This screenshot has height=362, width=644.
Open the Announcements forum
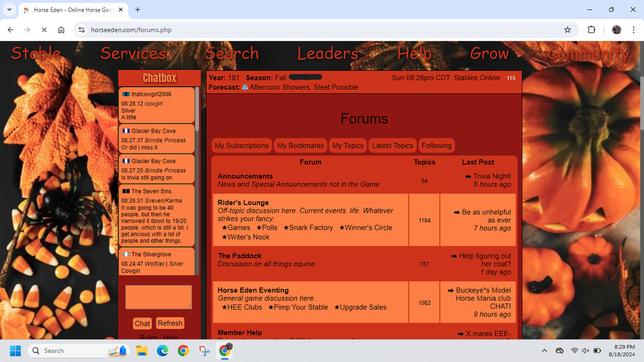point(245,176)
